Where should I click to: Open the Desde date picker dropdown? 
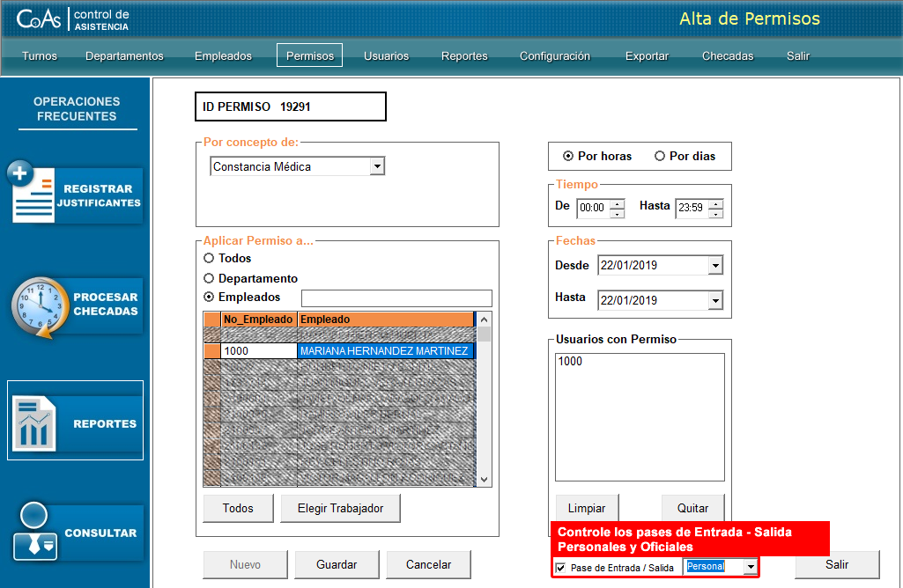[x=714, y=265]
